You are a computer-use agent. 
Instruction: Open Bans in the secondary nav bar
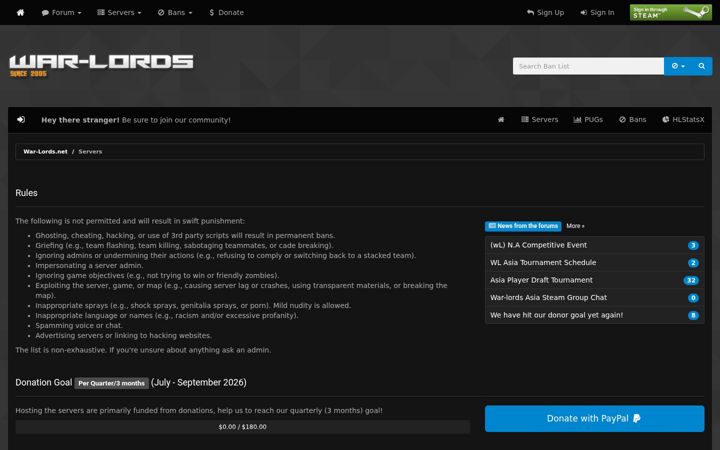(x=632, y=119)
